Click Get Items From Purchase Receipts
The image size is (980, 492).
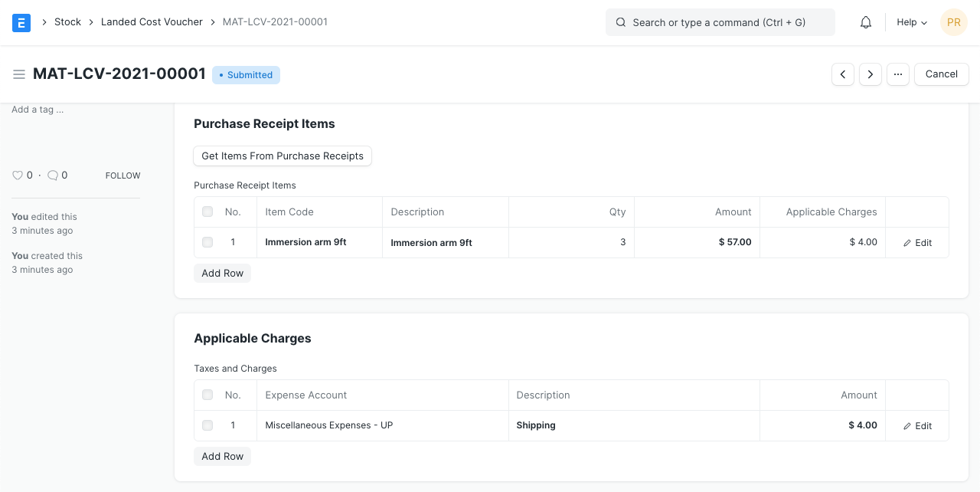282,156
